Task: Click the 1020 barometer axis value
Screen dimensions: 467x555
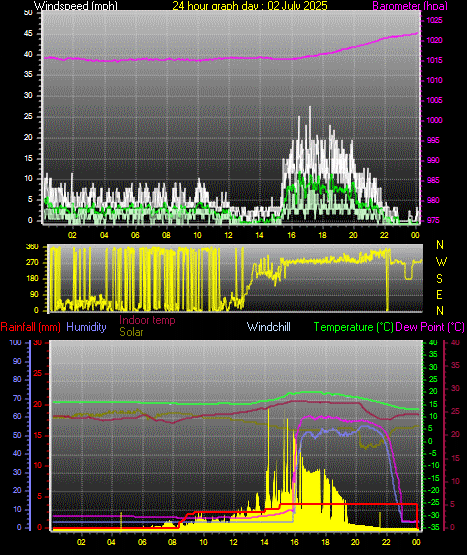Action: click(434, 40)
